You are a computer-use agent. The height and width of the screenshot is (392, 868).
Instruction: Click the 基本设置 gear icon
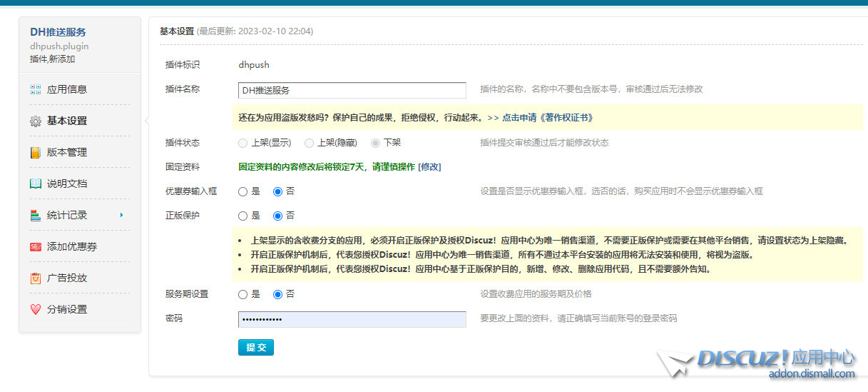point(36,121)
